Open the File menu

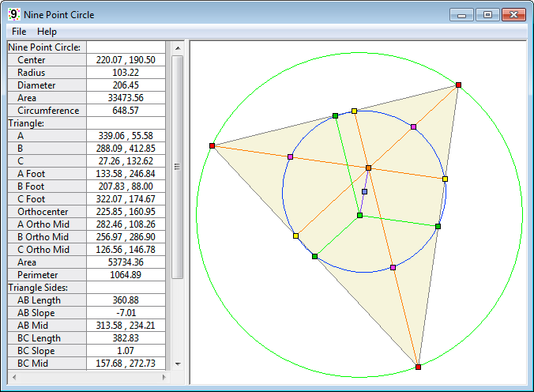point(19,32)
